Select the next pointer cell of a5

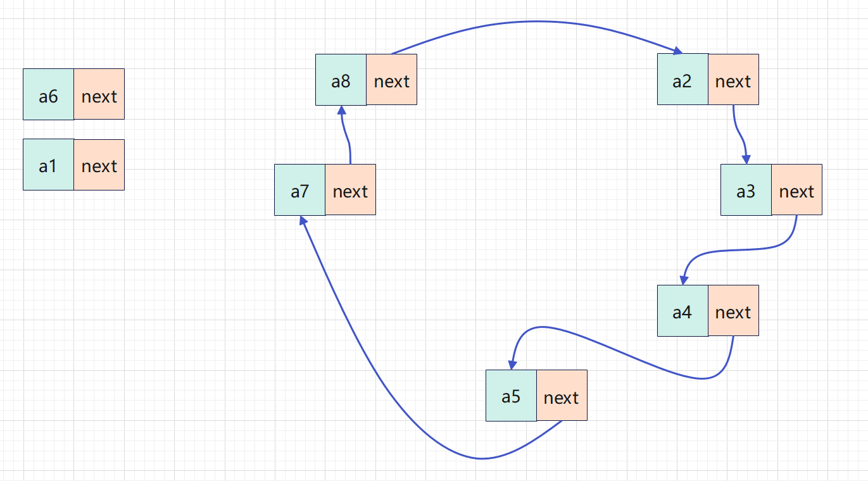tap(562, 396)
